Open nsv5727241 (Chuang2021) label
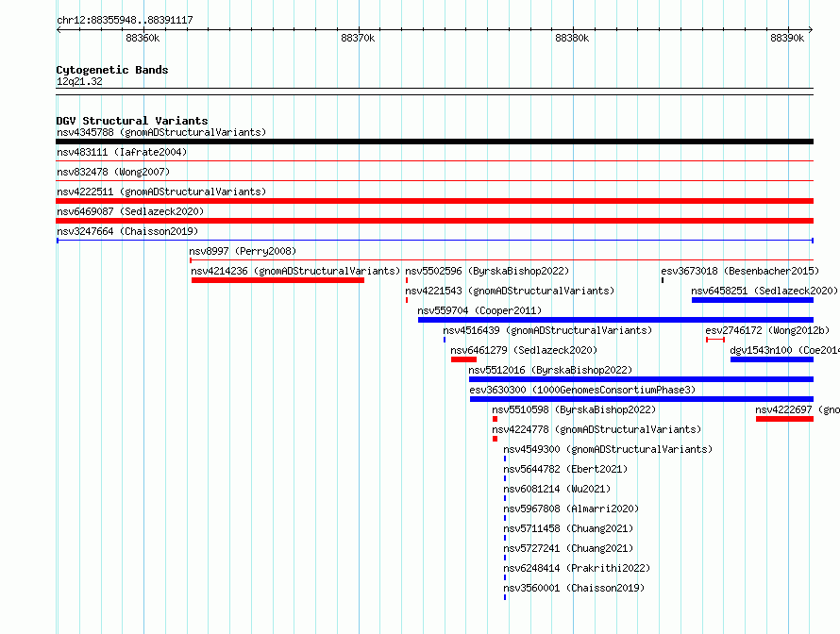This screenshot has height=634, width=840. pyautogui.click(x=568, y=548)
